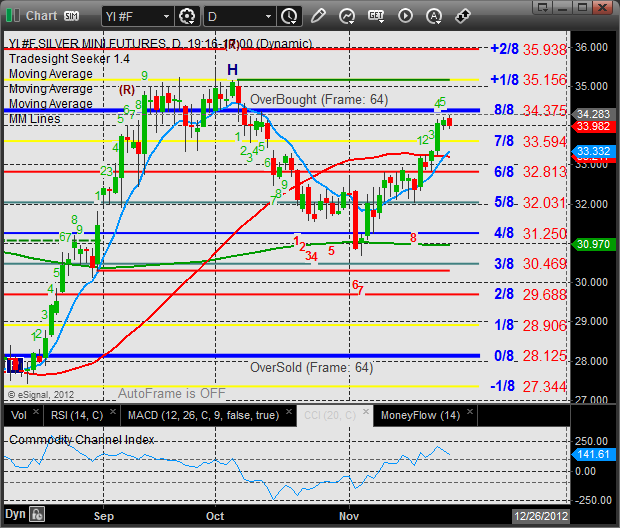
Task: Click the 0/8 28.125 level label
Action: [x=530, y=356]
